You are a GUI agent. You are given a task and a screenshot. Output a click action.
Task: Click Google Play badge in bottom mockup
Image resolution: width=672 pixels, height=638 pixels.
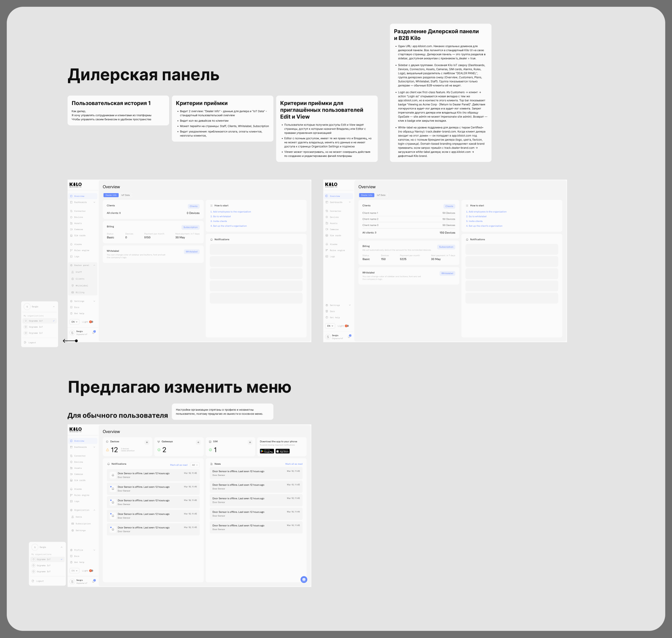(x=267, y=451)
